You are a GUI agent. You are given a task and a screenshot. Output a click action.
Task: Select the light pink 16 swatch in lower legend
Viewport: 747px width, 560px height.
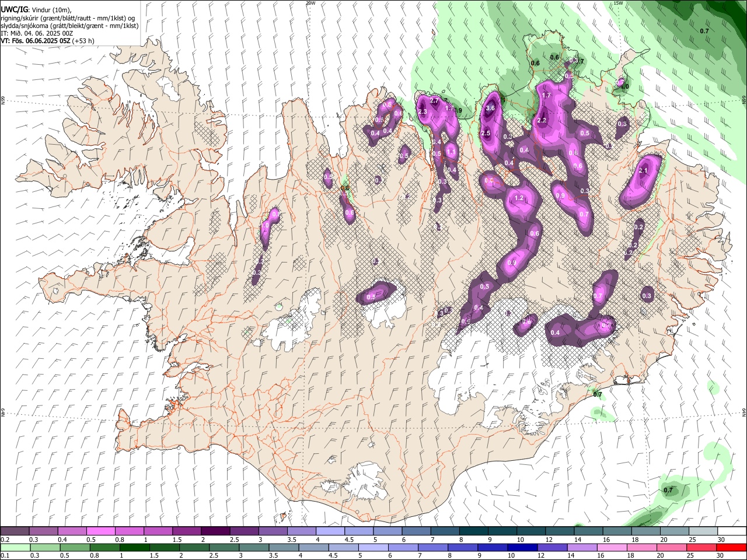tap(612, 547)
